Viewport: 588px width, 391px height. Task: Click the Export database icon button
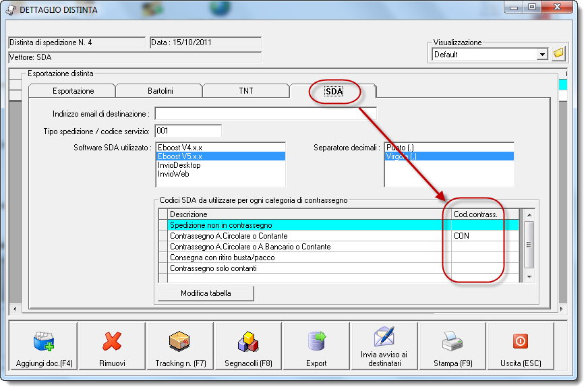[316, 346]
